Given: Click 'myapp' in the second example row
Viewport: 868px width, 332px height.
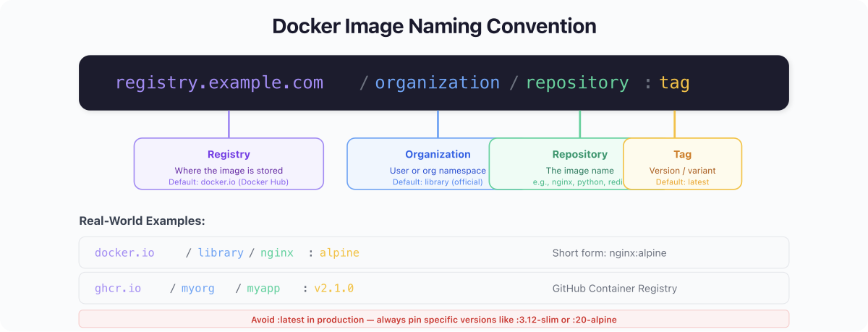Looking at the screenshot, I should (263, 288).
